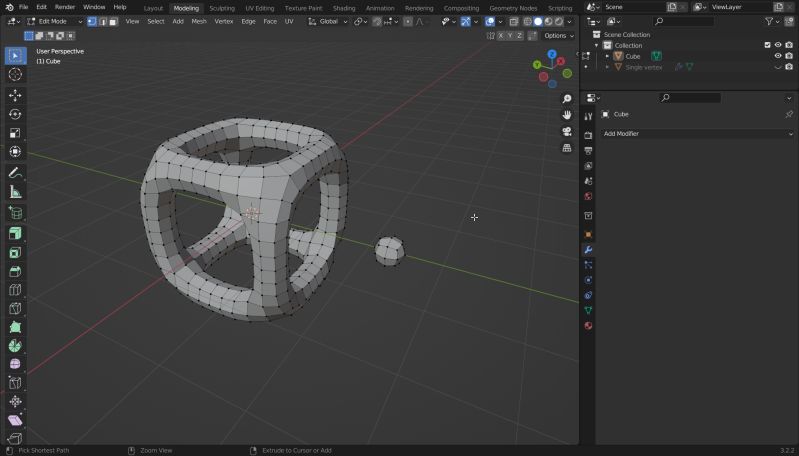Select the Select Box tool
The image size is (799, 456).
tap(15, 56)
